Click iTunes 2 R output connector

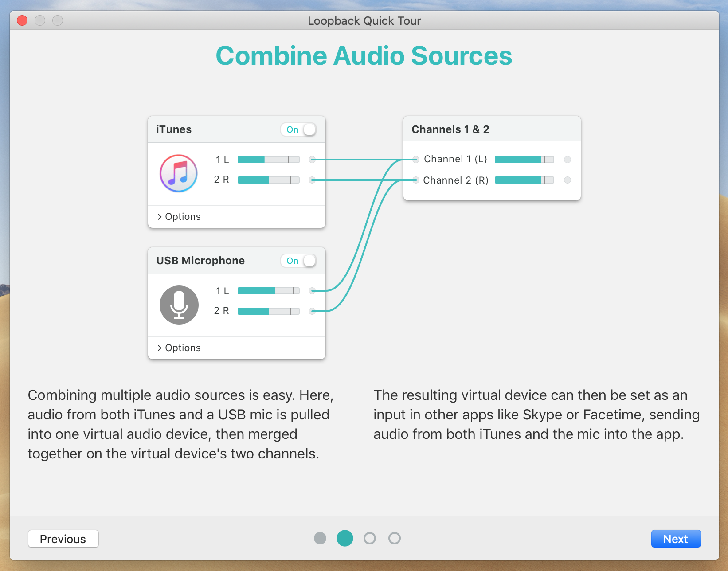(x=312, y=180)
